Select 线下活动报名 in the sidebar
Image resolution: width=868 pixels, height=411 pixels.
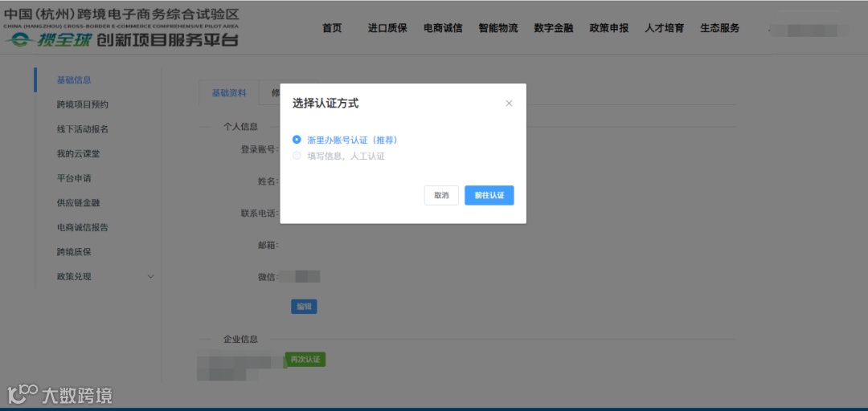(x=83, y=129)
